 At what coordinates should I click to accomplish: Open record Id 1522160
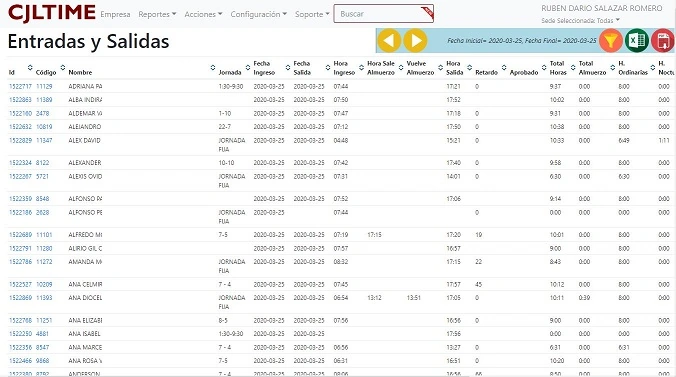(20, 113)
